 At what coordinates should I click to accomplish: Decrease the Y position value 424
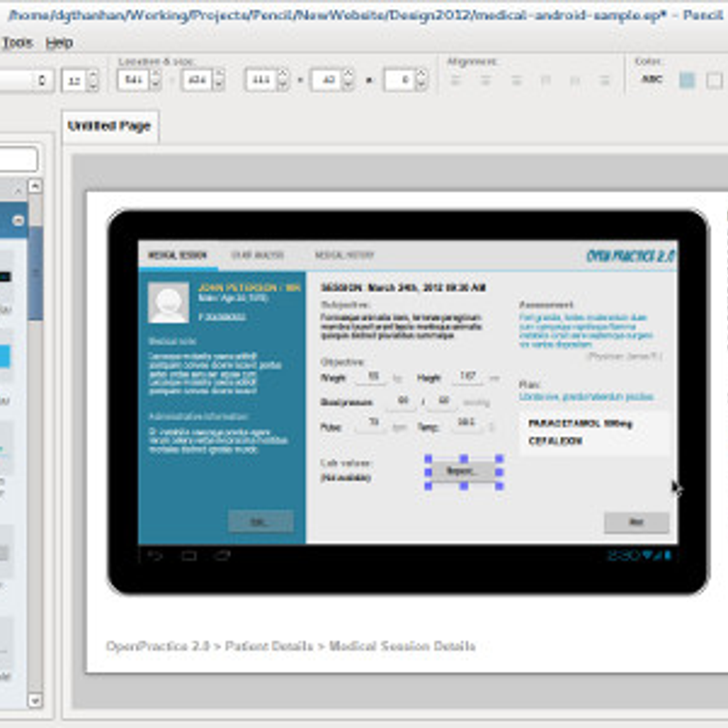tap(219, 85)
